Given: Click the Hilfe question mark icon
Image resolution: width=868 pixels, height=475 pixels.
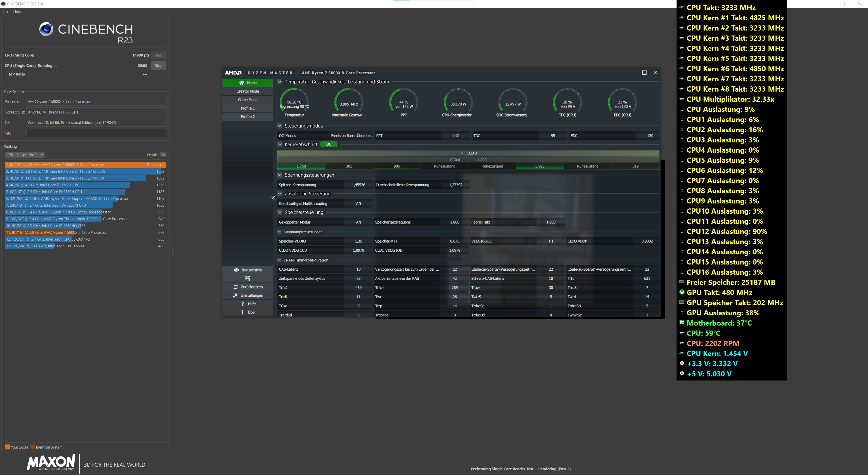Looking at the screenshot, I should pyautogui.click(x=242, y=304).
